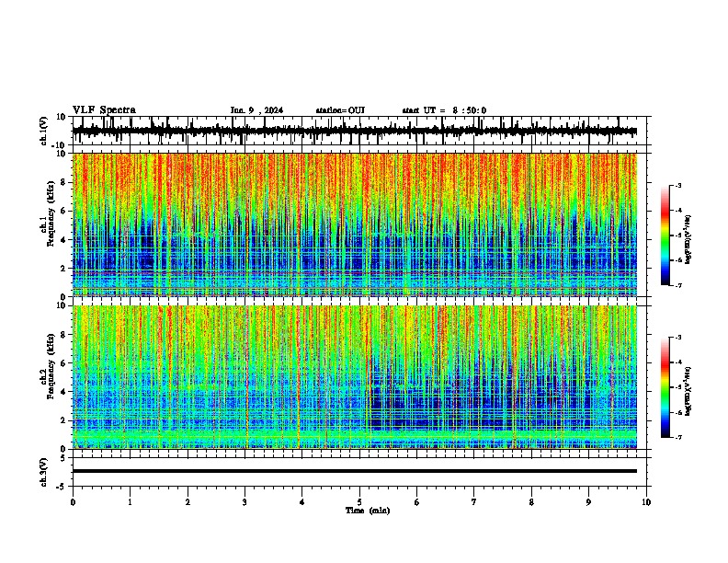The height and width of the screenshot is (563, 728).
Task: Click the ch.3 flat black voltage trace
Action: 355,471
